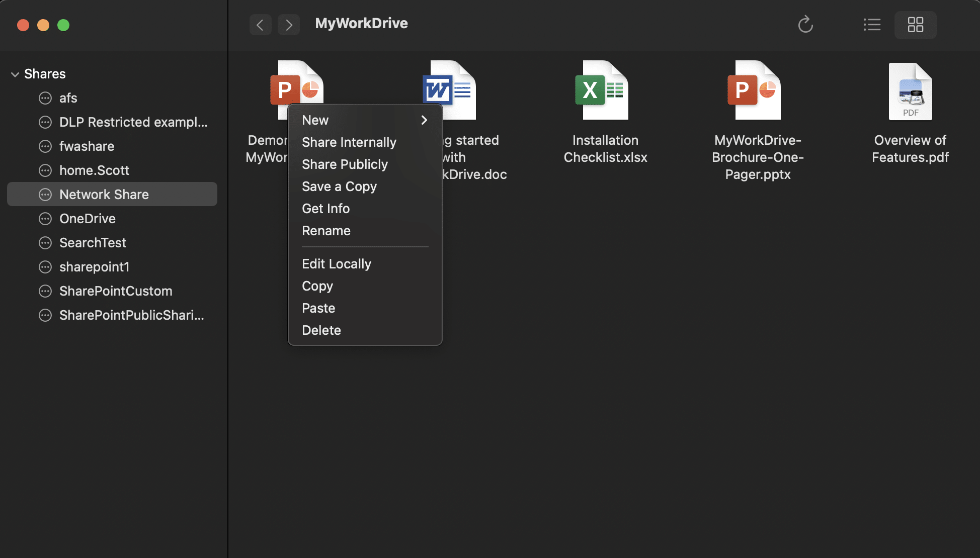Choose Get Info from context menu
This screenshot has height=558, width=980.
click(x=325, y=209)
